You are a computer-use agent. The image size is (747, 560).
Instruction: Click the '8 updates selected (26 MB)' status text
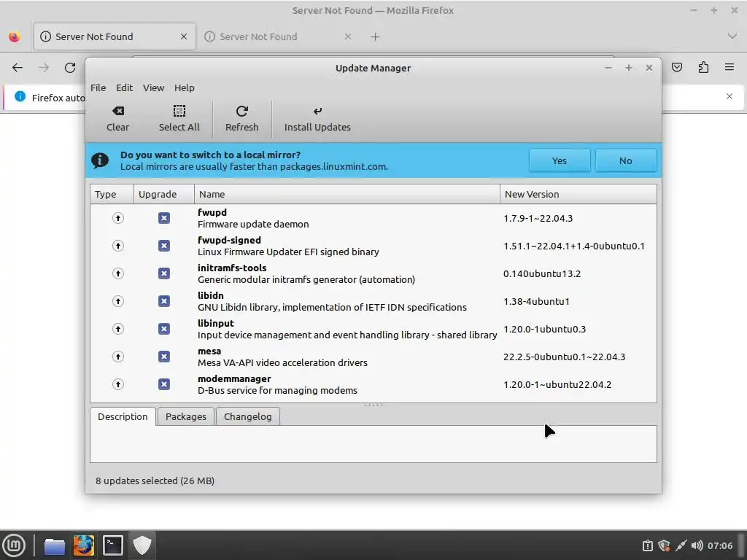155,481
